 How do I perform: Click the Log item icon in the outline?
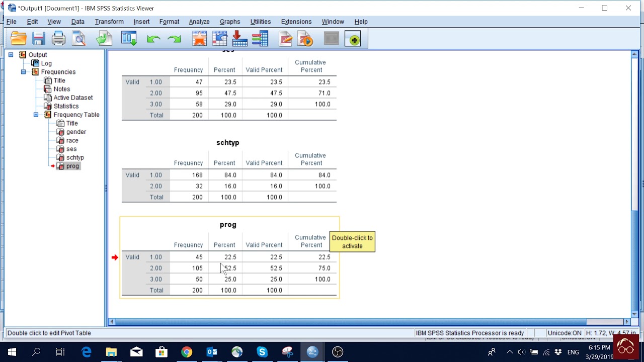[35, 63]
